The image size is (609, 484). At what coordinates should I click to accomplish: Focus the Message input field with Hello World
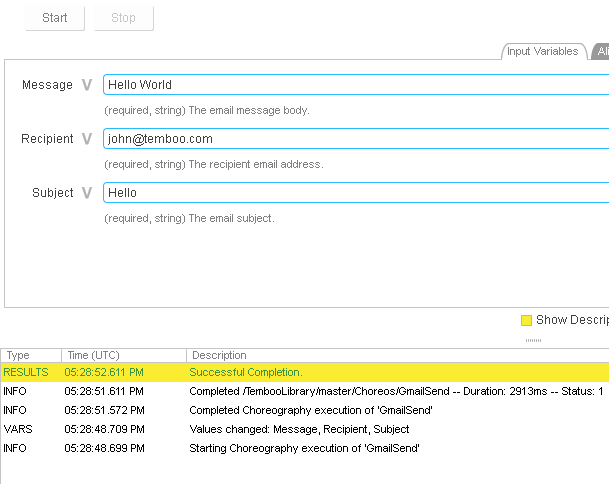(x=356, y=85)
